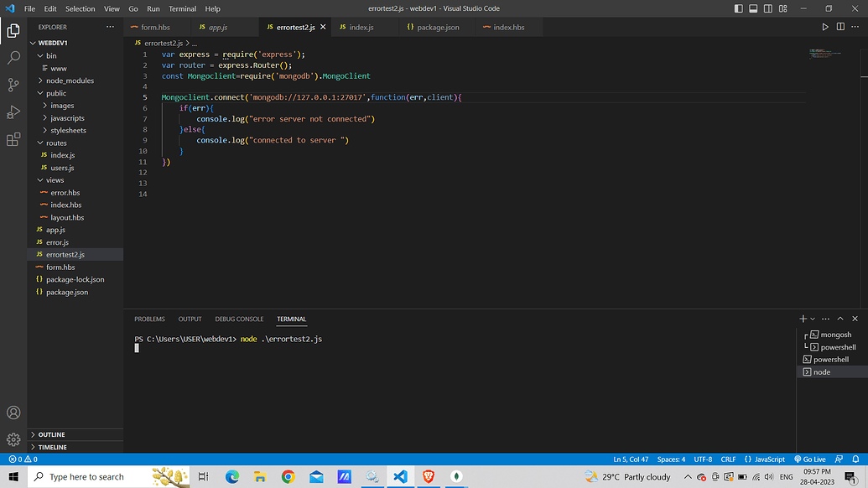Open the Accounts icon in the Activity Bar
This screenshot has height=488, width=868.
coord(13,413)
